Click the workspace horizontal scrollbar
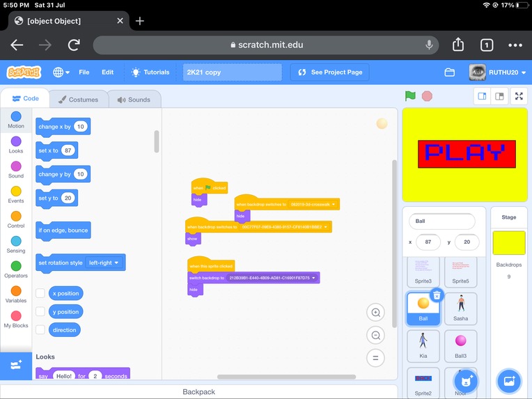Viewport: 532px width, 399px height. [286, 377]
